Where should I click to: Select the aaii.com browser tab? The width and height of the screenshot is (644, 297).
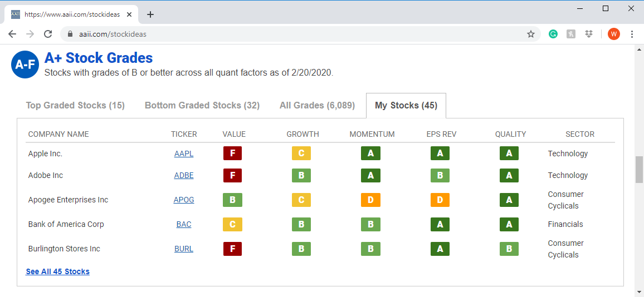pyautogui.click(x=71, y=14)
